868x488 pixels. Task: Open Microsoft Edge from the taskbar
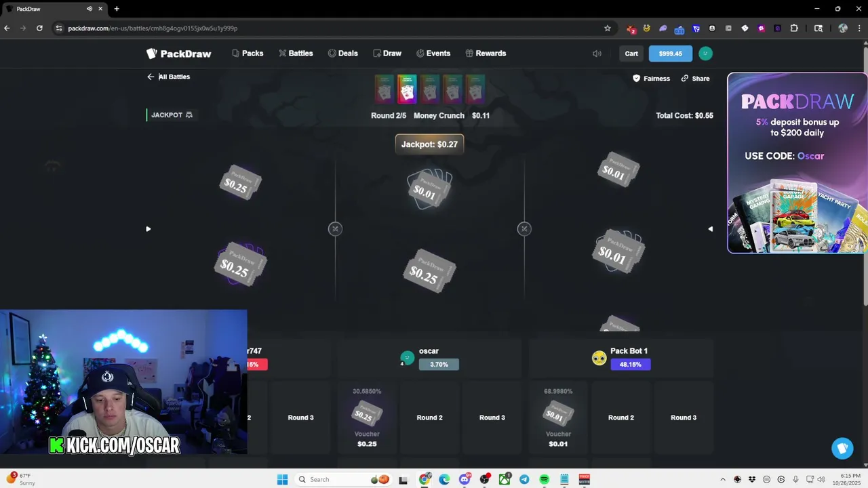click(x=444, y=479)
